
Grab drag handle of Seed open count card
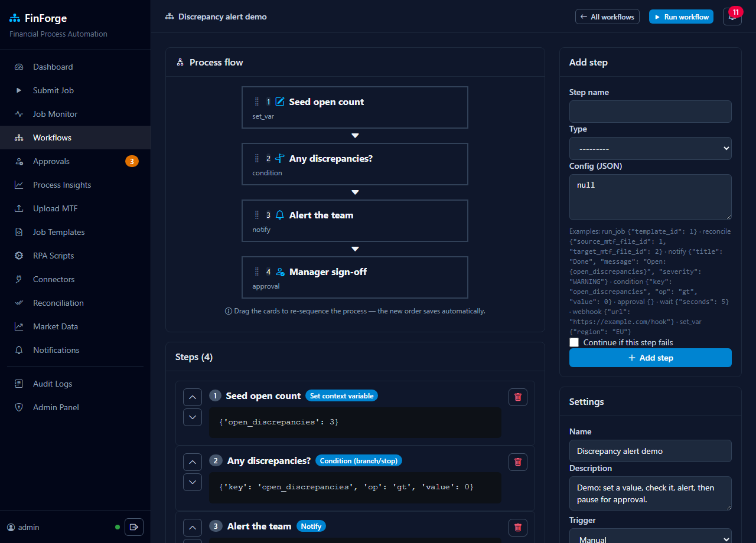tap(256, 102)
